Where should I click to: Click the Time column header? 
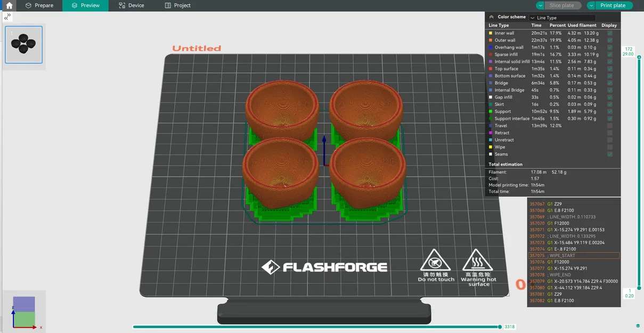(536, 25)
